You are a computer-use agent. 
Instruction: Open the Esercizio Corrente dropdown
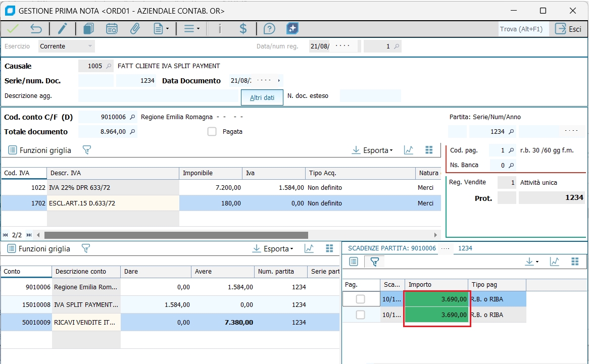coord(67,46)
